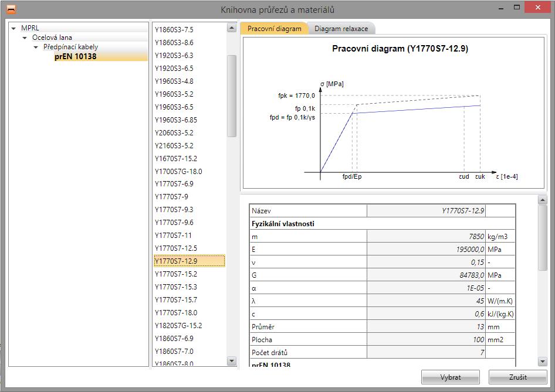The height and width of the screenshot is (392, 555).
Task: Collapse the MPRL tree node
Action: (14, 28)
